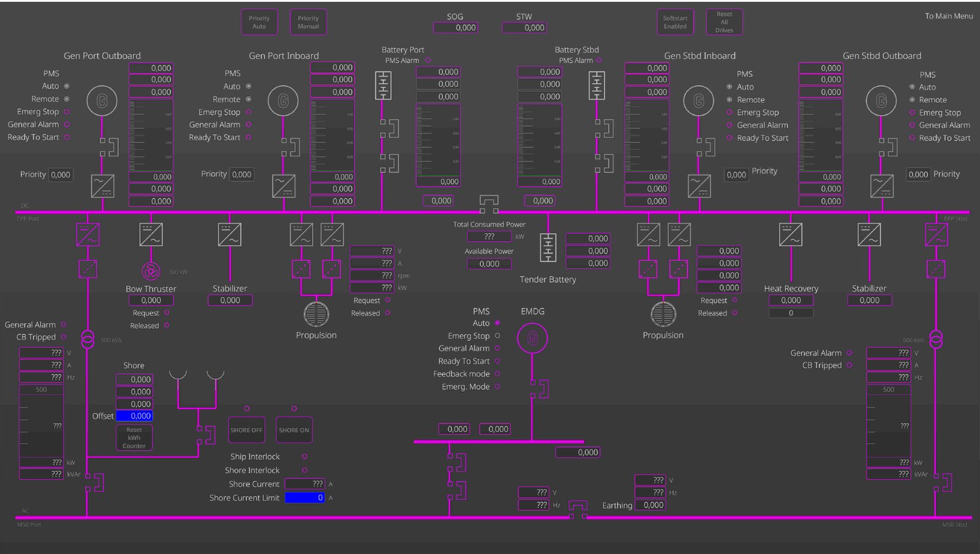The height and width of the screenshot is (554, 980).
Task: Click the port Propulsion motor icon
Action: point(316,315)
